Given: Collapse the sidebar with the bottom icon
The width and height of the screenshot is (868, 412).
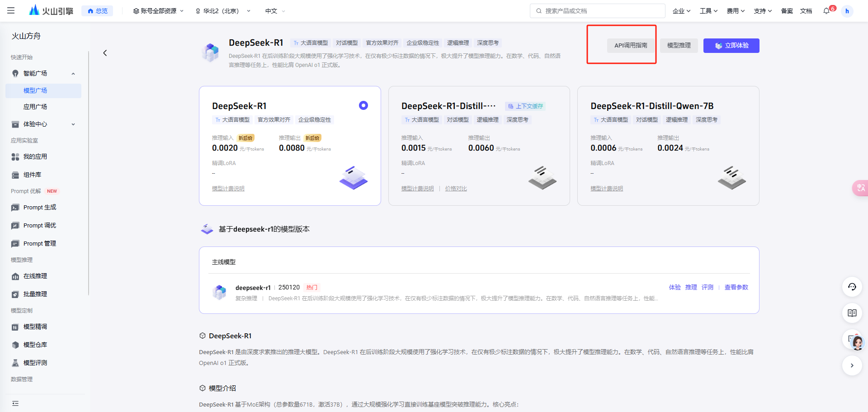Looking at the screenshot, I should point(15,403).
